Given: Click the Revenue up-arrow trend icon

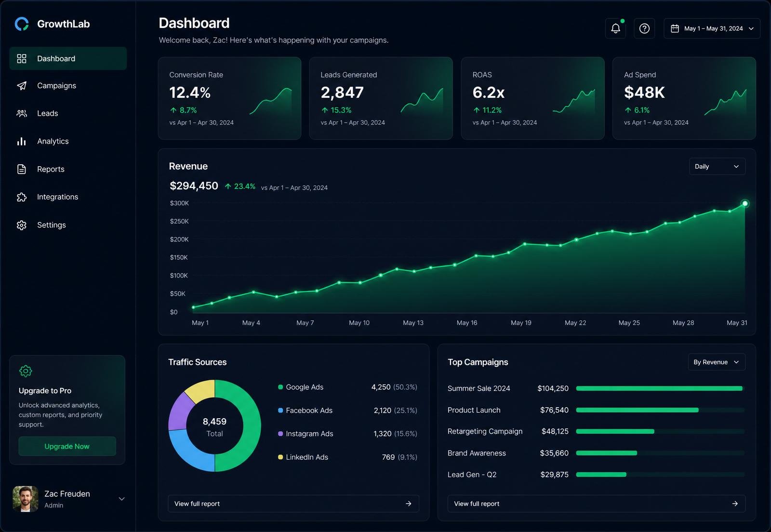Looking at the screenshot, I should pos(228,186).
